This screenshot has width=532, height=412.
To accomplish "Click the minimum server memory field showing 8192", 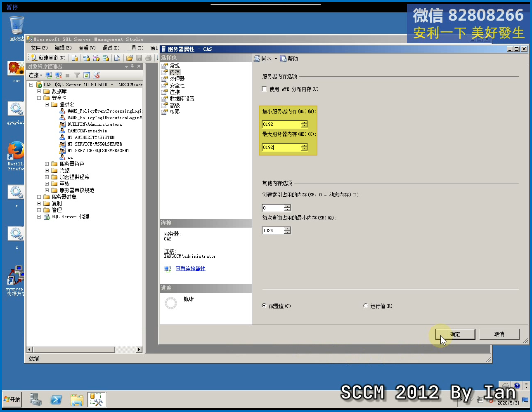I will click(281, 124).
